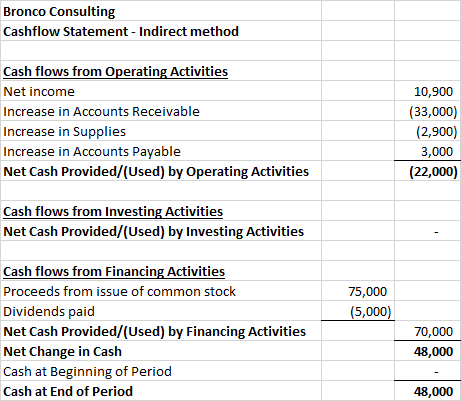Select the net income value 10,900
The width and height of the screenshot is (461, 401).
pyautogui.click(x=433, y=92)
